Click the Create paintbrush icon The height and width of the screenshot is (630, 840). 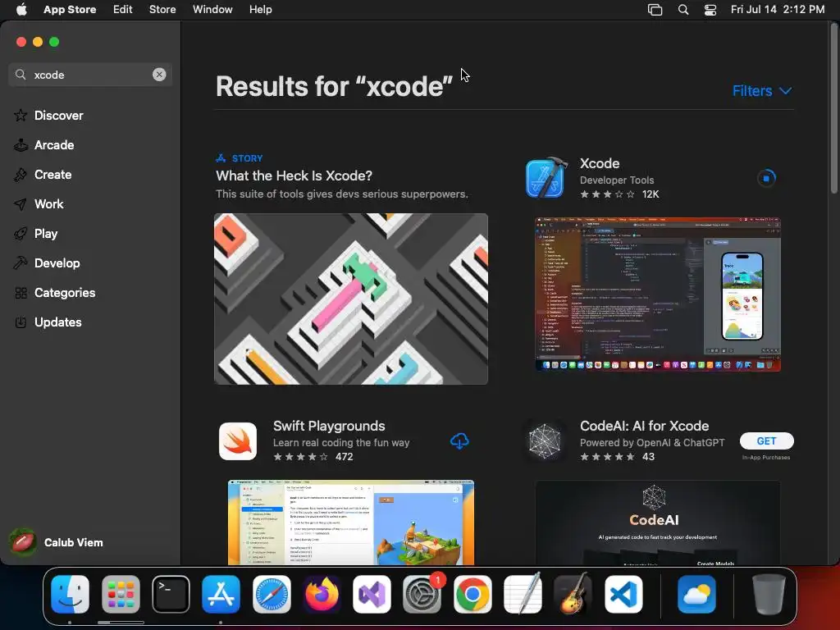coord(21,174)
